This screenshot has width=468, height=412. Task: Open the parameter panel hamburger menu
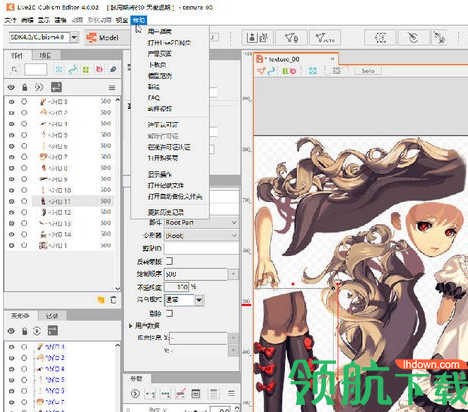[231, 393]
